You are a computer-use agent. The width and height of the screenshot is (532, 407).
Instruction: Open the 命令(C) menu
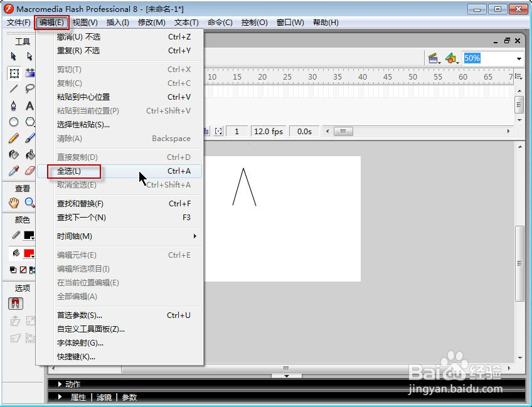click(220, 23)
